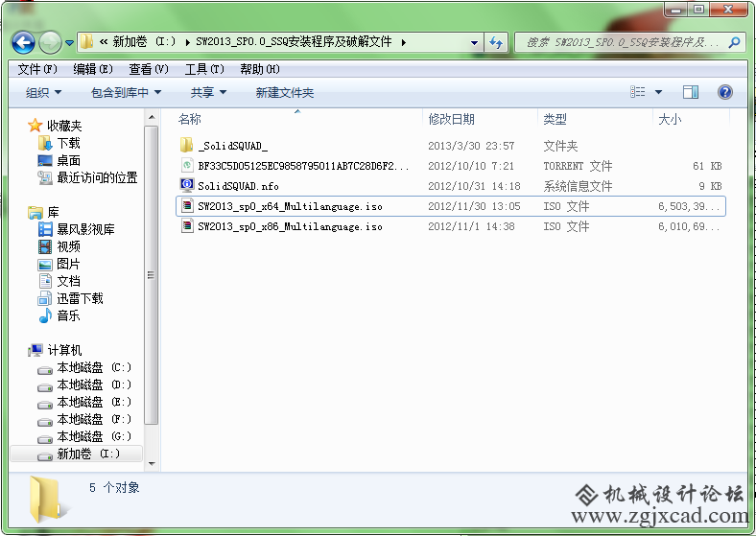Click the _SolidSQUAD_ folder name

point(233,146)
